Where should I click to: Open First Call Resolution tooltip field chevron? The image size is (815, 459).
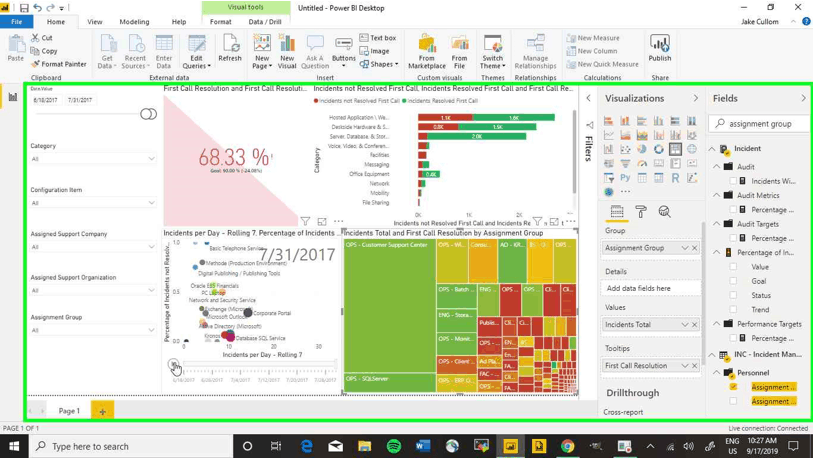pyautogui.click(x=685, y=365)
